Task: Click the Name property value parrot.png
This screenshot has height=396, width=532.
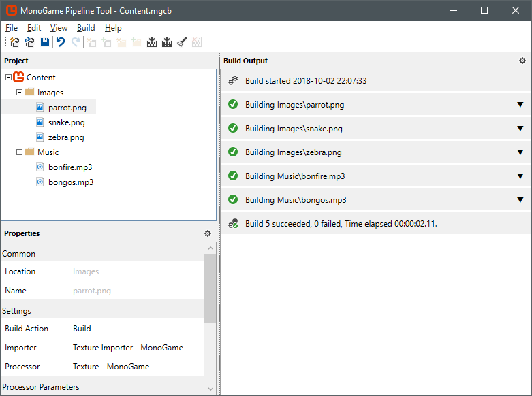Action: pyautogui.click(x=91, y=291)
